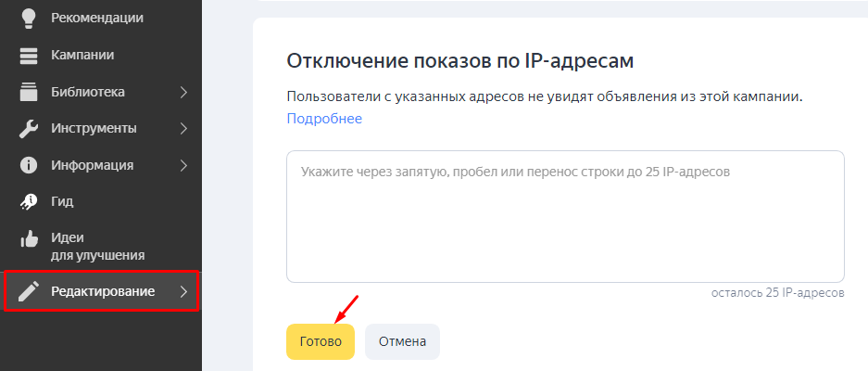Expand the Редактирование submenu chevron

183,292
